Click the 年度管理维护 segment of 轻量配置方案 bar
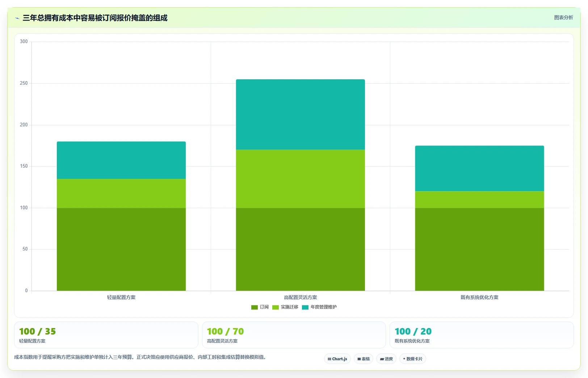Image resolution: width=588 pixels, height=378 pixels. click(121, 160)
